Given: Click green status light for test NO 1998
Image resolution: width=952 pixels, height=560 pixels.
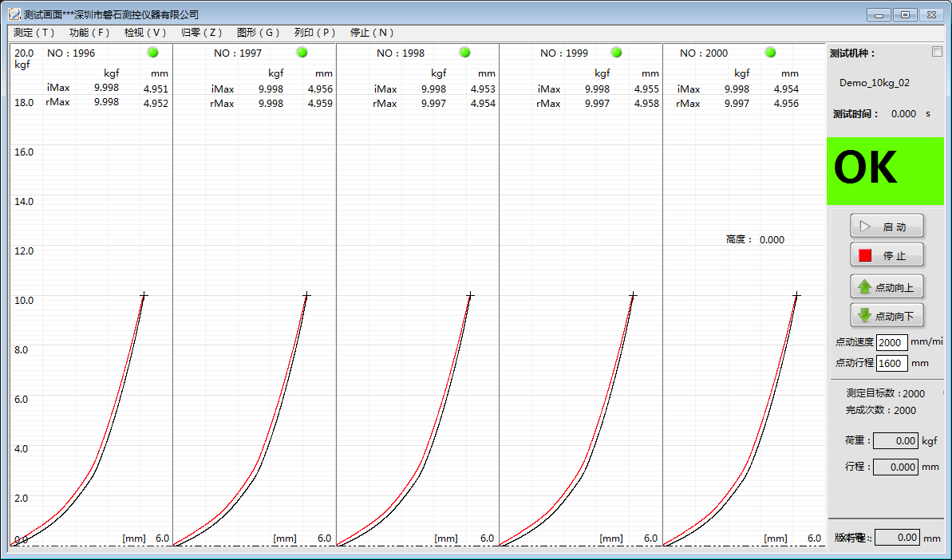Looking at the screenshot, I should 464,53.
